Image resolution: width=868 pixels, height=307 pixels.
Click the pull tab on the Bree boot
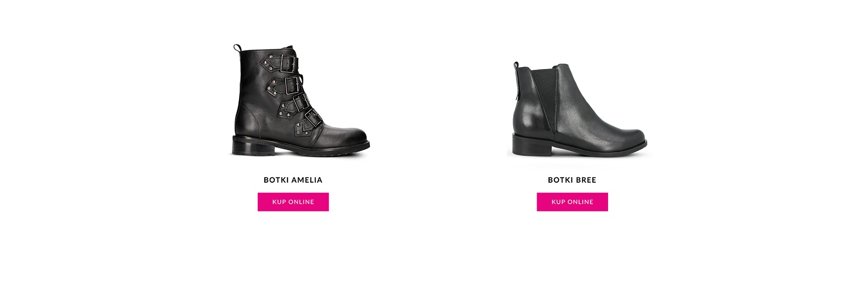click(516, 67)
